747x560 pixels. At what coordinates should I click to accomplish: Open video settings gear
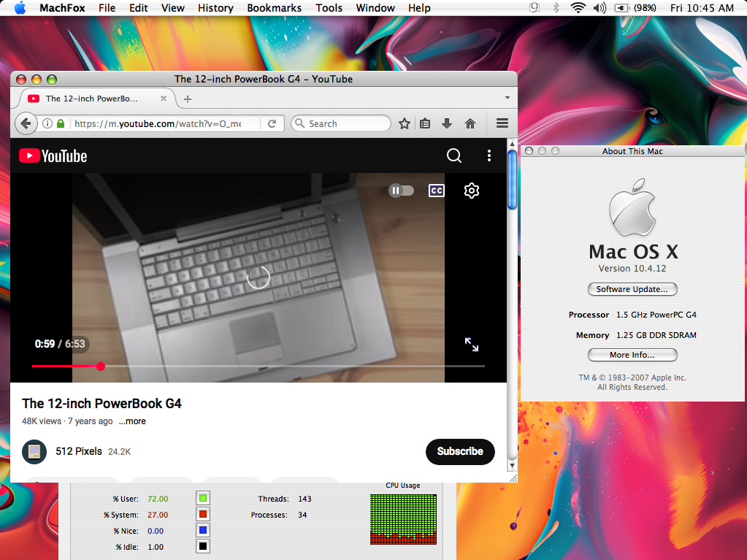[472, 191]
